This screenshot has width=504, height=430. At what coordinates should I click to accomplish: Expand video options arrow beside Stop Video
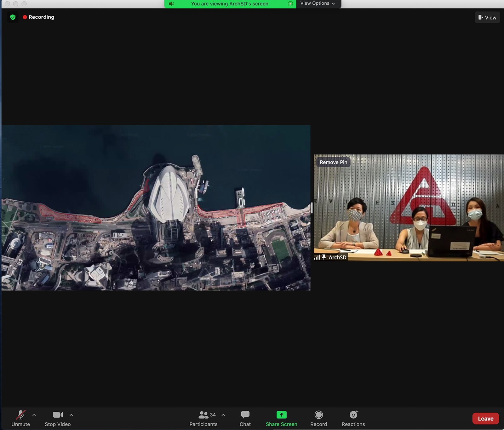click(x=71, y=415)
